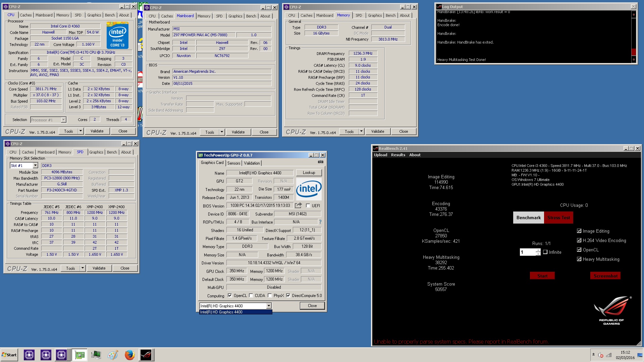
Task: Switch to RealBench via taskbar ROG icon
Action: click(x=146, y=355)
